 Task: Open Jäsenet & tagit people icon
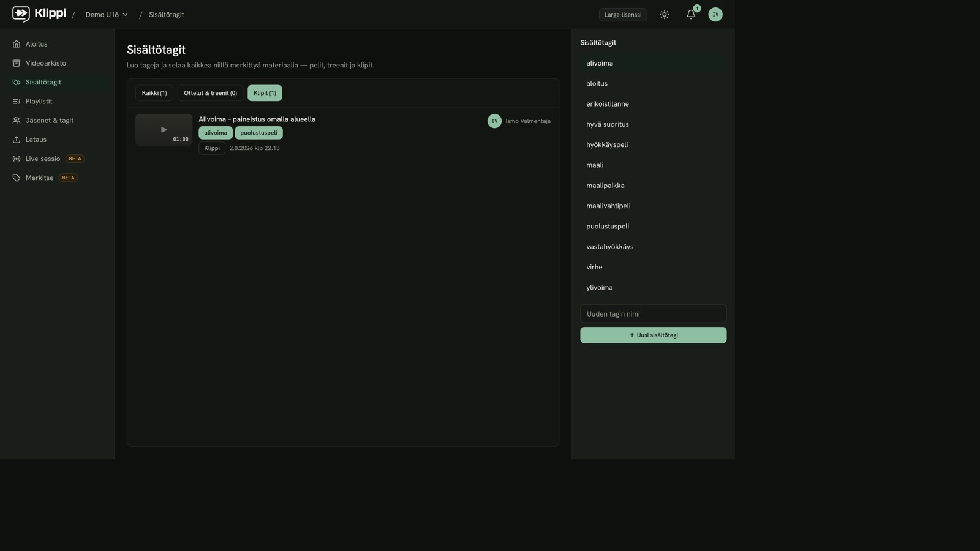click(x=17, y=121)
